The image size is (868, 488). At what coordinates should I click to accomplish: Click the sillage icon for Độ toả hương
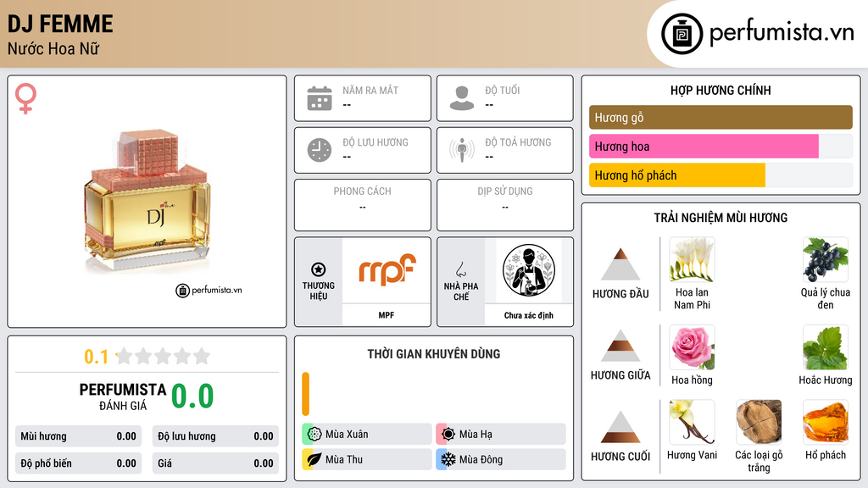pos(462,150)
